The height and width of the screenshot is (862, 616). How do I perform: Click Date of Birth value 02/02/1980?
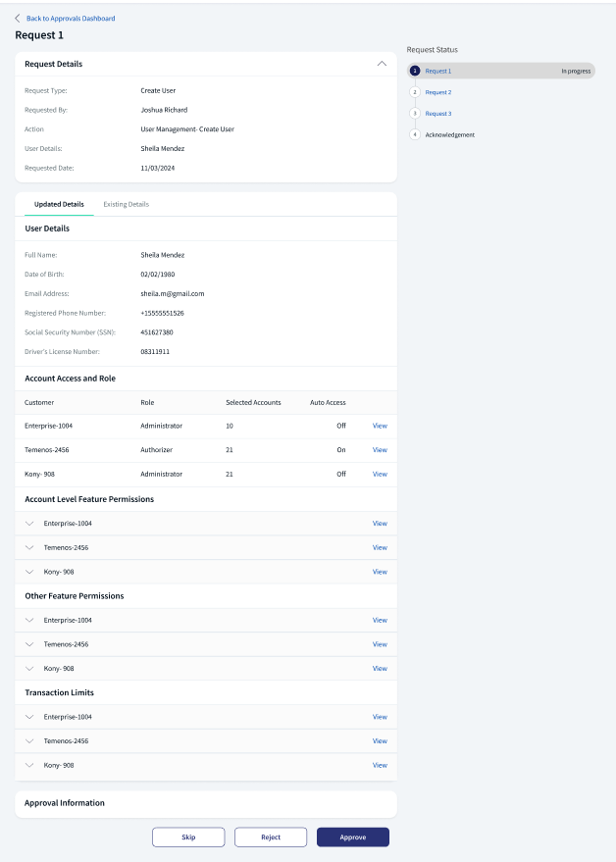pyautogui.click(x=158, y=275)
